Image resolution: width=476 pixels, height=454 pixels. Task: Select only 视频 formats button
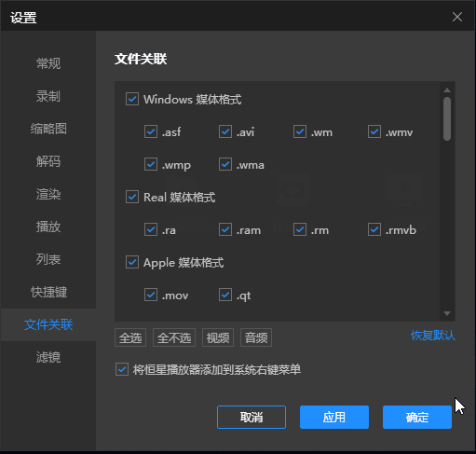click(x=218, y=337)
